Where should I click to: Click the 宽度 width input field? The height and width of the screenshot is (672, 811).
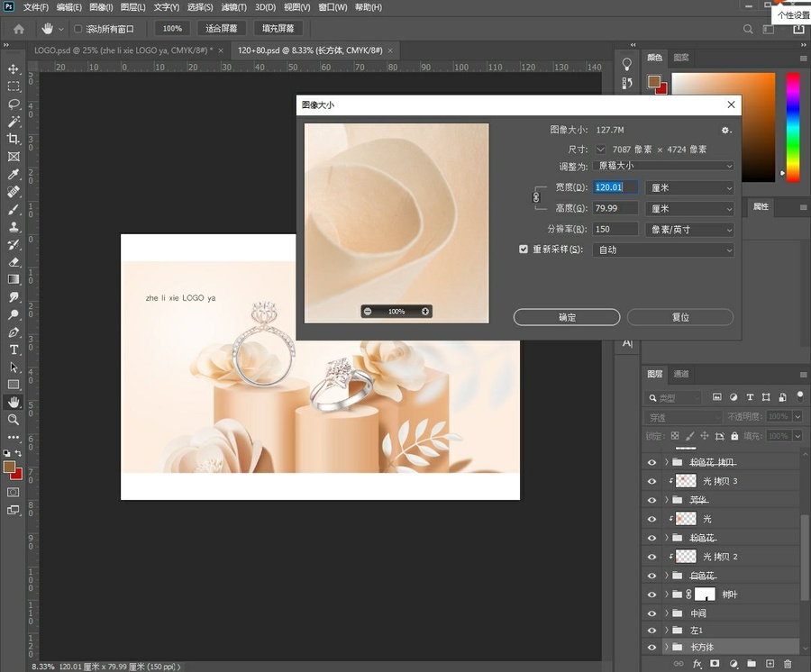[x=615, y=187]
